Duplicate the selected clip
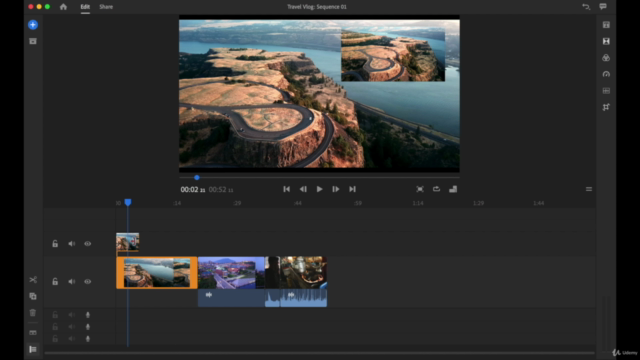The height and width of the screenshot is (360, 640). click(x=33, y=296)
